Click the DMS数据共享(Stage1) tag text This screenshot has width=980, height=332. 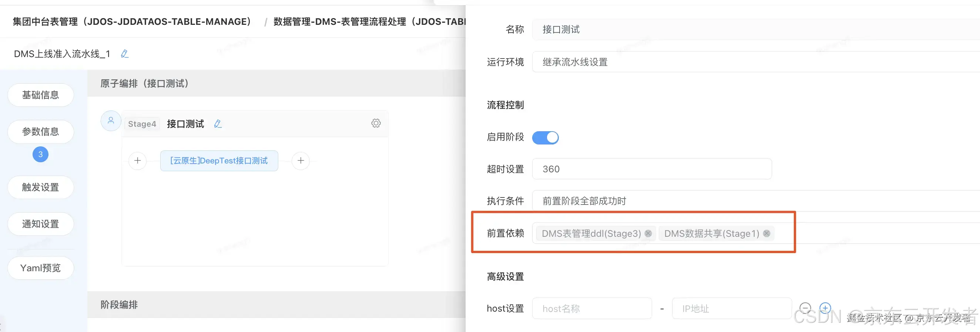[711, 233]
